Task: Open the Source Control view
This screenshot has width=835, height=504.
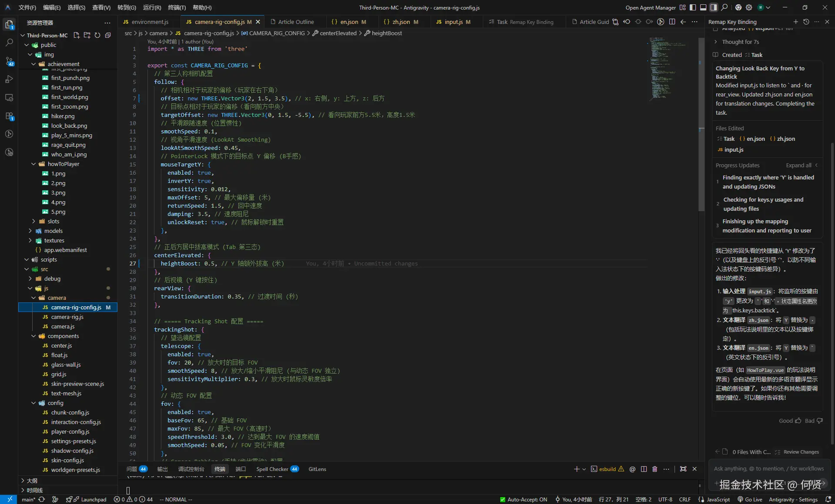Action: tap(9, 61)
